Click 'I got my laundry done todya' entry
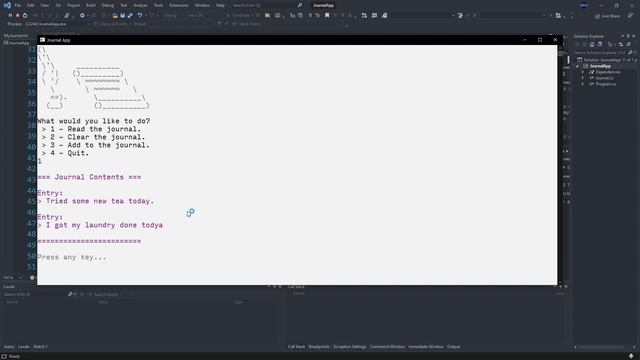The image size is (640, 360). pyautogui.click(x=104, y=225)
